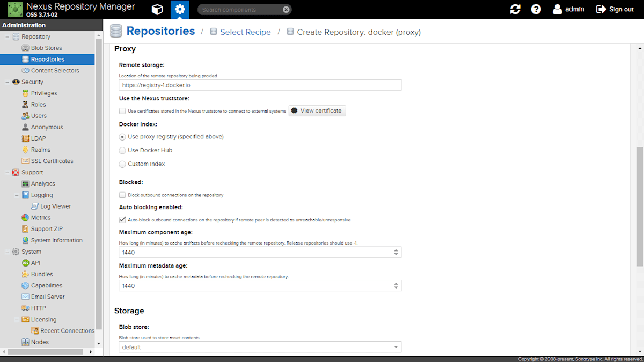Click the Anonymous user icon
Viewport: 644px width, 362px height.
pos(25,127)
